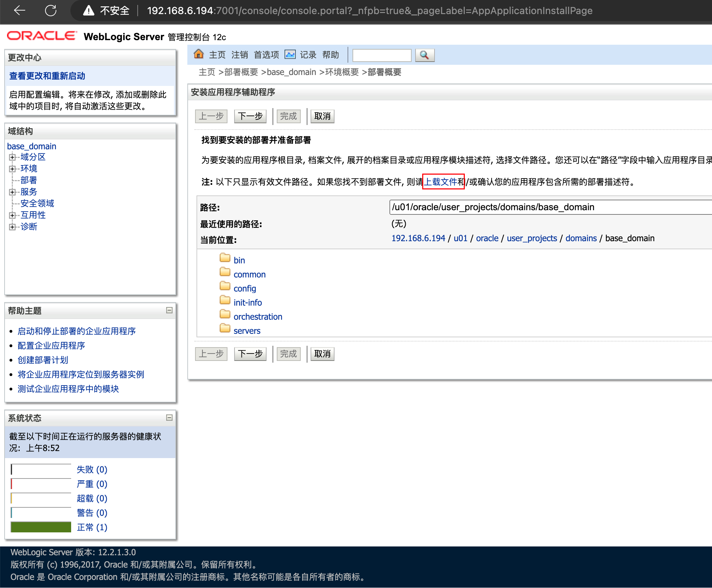Expand the 环境 tree node
The image size is (712, 588).
(12, 169)
